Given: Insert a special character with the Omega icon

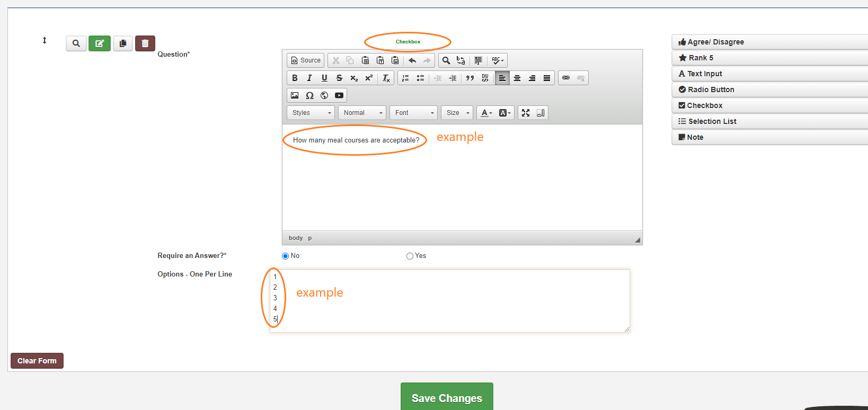Looking at the screenshot, I should [309, 95].
